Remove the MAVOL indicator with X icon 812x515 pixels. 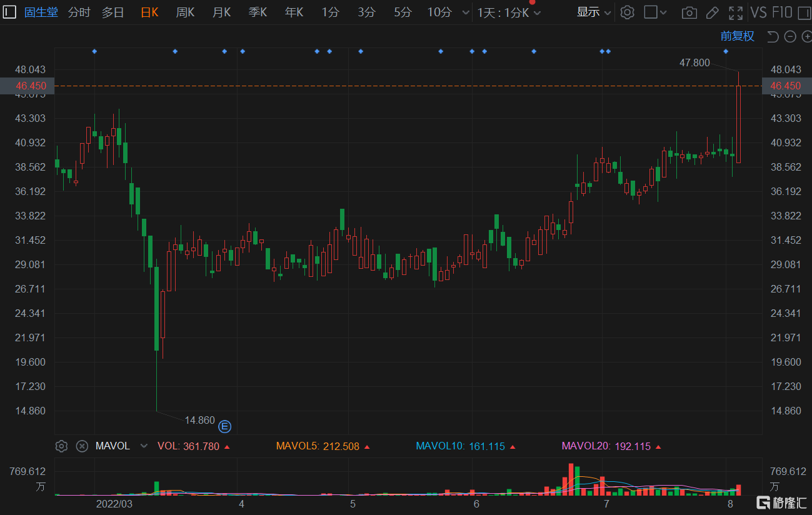coord(82,446)
